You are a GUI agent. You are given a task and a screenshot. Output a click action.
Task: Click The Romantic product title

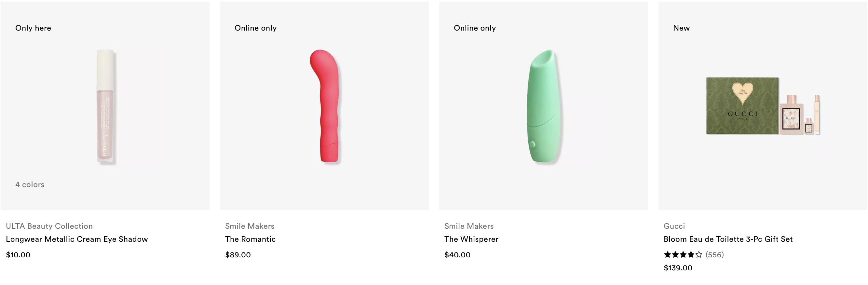pyautogui.click(x=251, y=239)
